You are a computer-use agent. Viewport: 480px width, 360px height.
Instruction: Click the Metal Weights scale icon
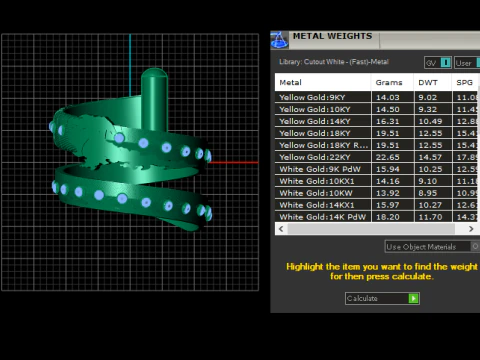point(279,40)
